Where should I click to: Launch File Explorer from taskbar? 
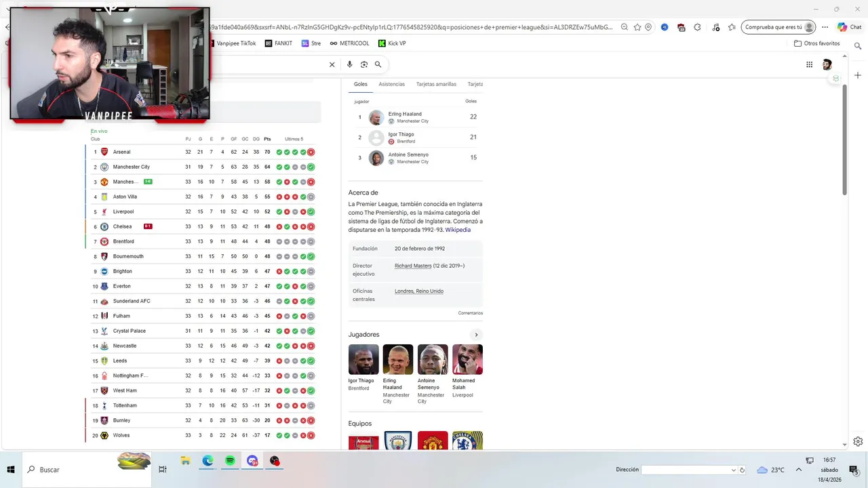point(185,461)
